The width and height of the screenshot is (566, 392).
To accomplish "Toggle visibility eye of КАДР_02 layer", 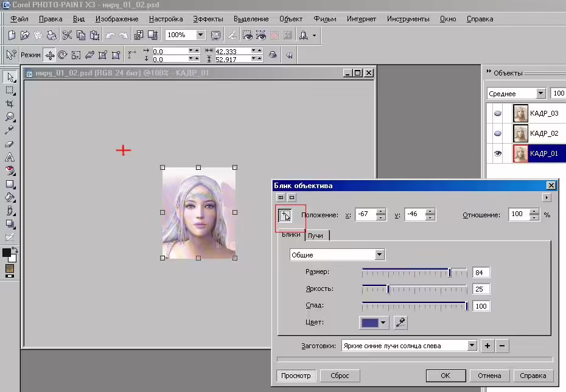I will 497,133.
